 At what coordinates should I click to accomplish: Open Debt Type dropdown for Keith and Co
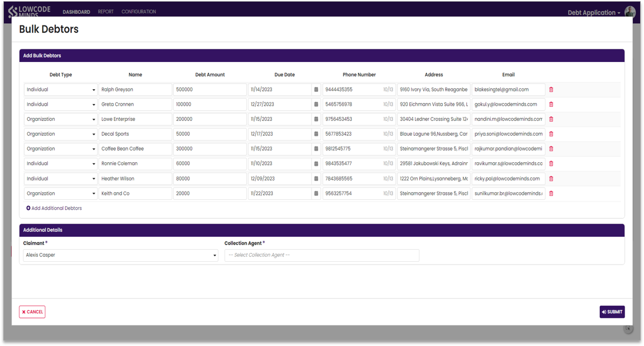(60, 194)
